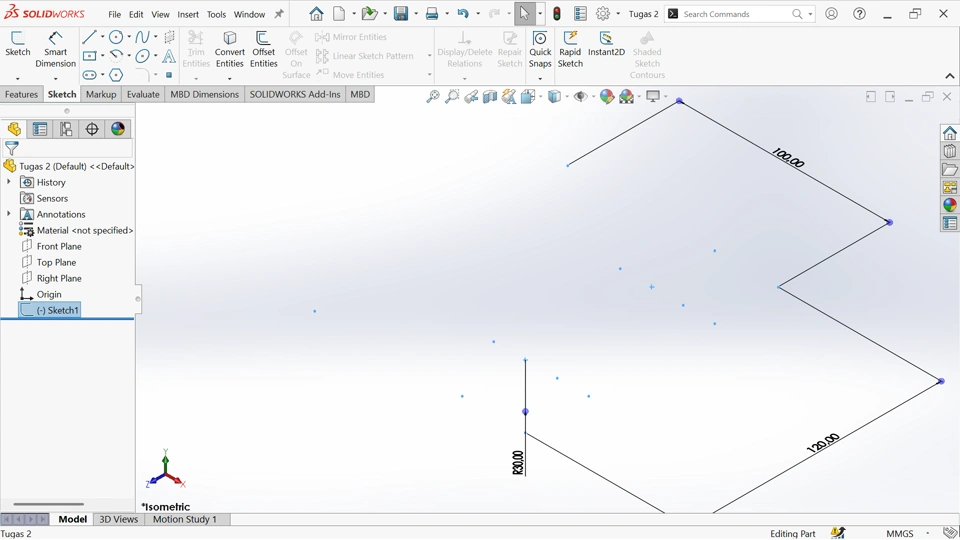960x540 pixels.
Task: Switch to the Evaluate tab
Action: (143, 94)
